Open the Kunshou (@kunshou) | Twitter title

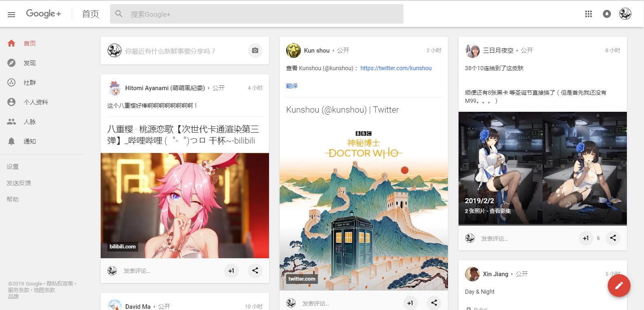click(342, 110)
